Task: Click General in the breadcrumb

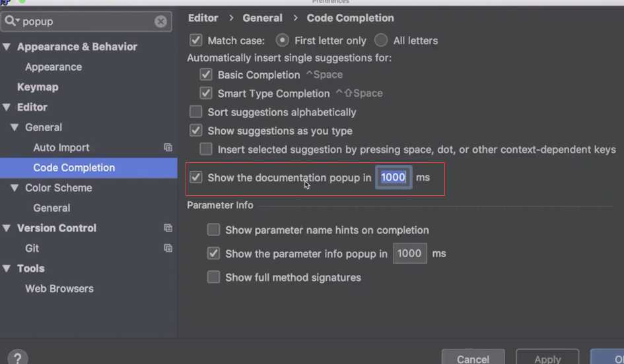Action: (262, 18)
